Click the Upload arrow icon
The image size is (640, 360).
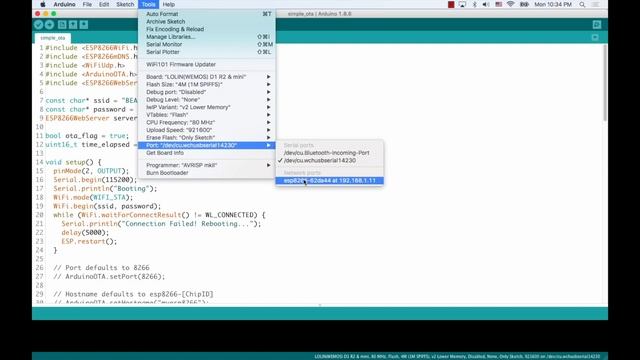pos(49,25)
